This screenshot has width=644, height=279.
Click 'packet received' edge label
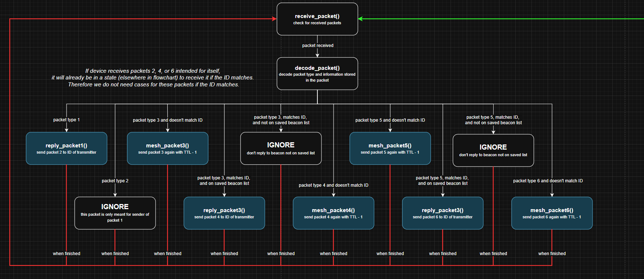[x=318, y=46]
